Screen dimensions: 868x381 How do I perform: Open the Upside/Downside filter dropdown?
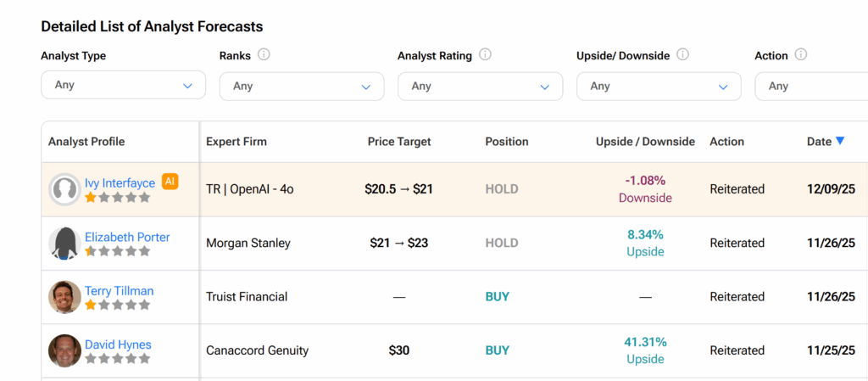659,86
